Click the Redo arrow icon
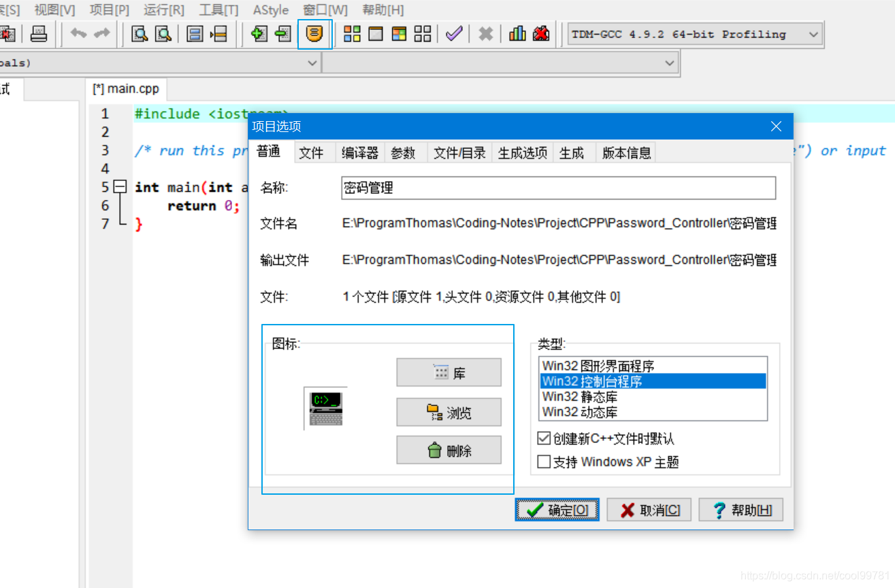This screenshot has height=588, width=895. tap(102, 34)
